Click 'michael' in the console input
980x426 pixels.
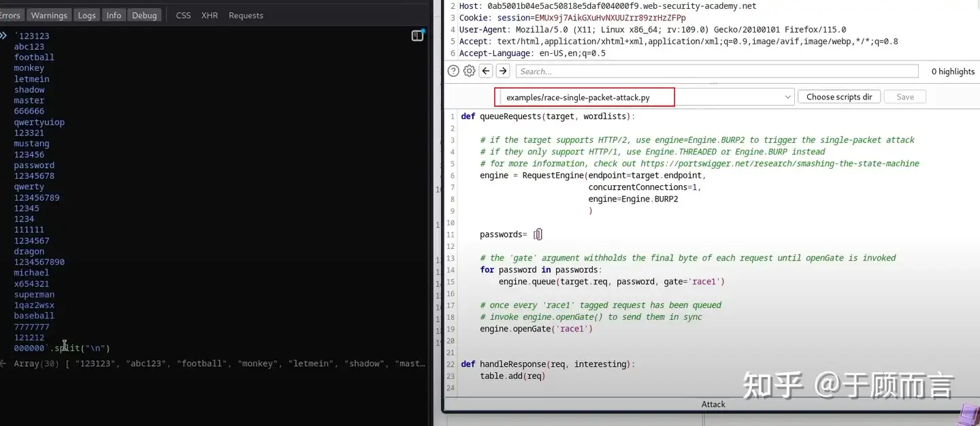(x=32, y=273)
